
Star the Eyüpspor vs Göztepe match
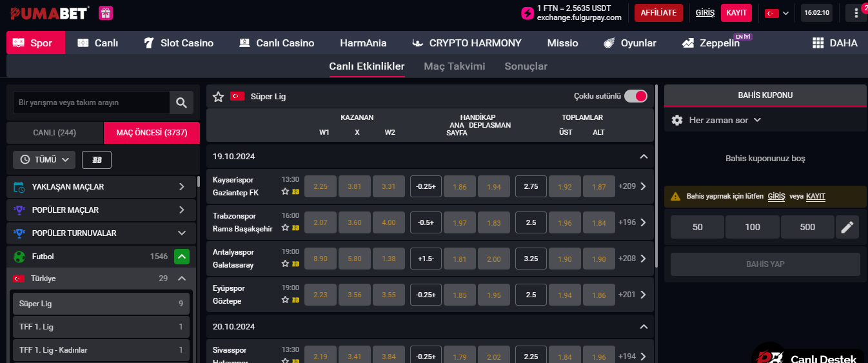pyautogui.click(x=284, y=300)
